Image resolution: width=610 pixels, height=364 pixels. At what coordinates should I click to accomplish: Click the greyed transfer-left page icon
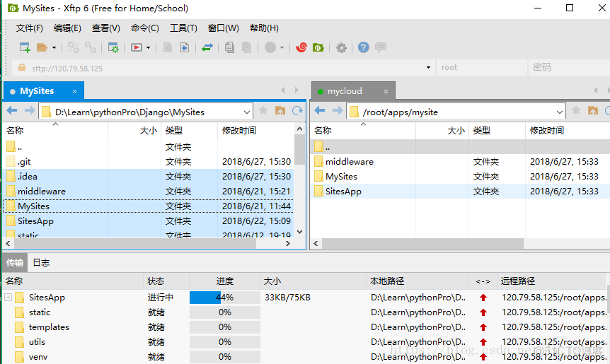tap(167, 47)
